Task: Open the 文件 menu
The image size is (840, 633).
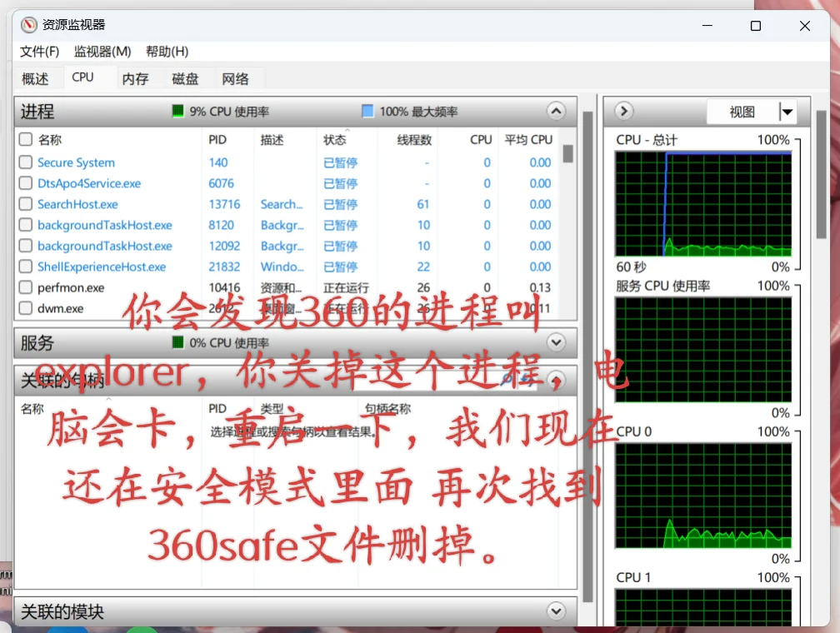Action: (x=38, y=52)
